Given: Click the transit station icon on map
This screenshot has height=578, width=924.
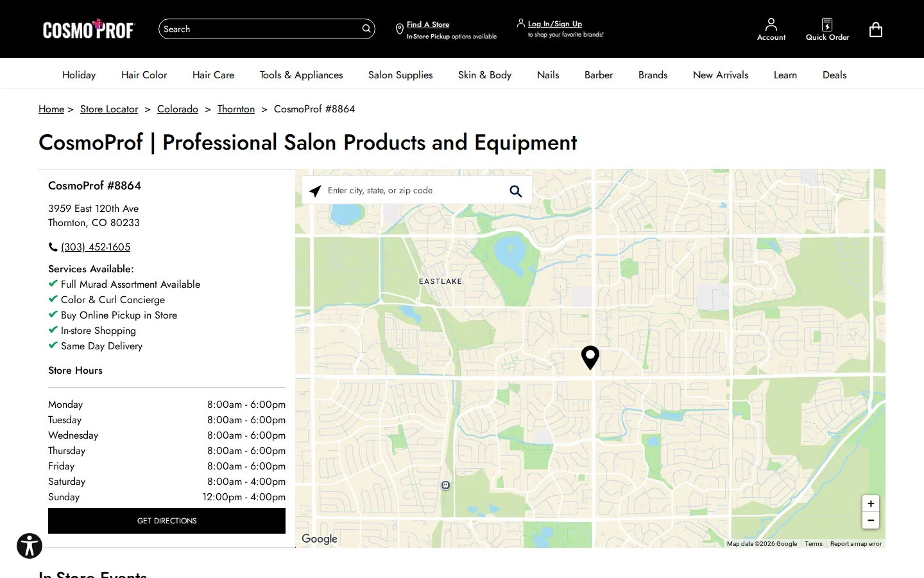Looking at the screenshot, I should tap(445, 486).
